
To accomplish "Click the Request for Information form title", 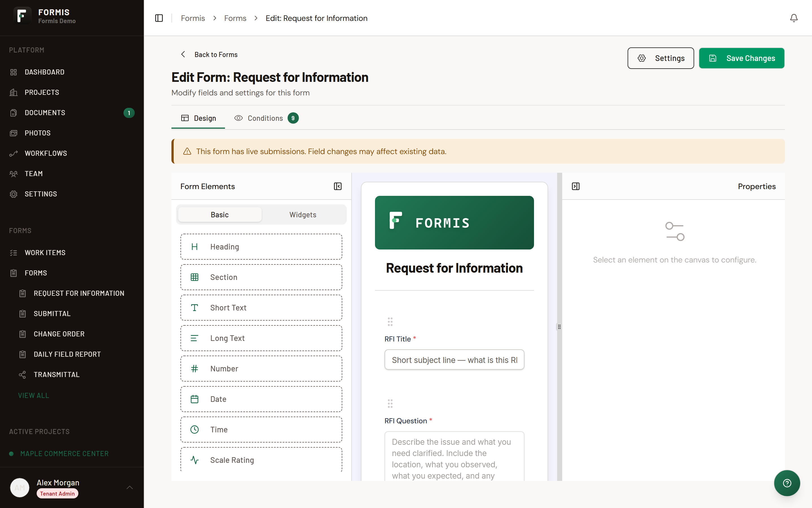I will click(454, 268).
